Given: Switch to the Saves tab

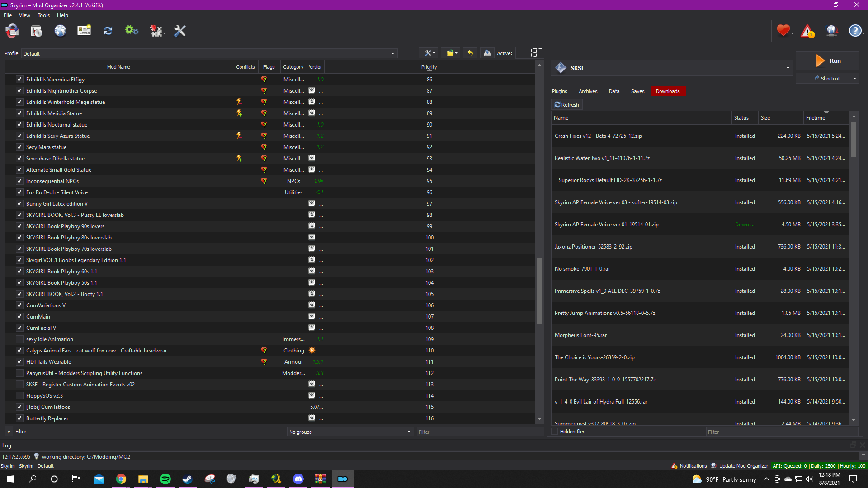Looking at the screenshot, I should pyautogui.click(x=637, y=91).
